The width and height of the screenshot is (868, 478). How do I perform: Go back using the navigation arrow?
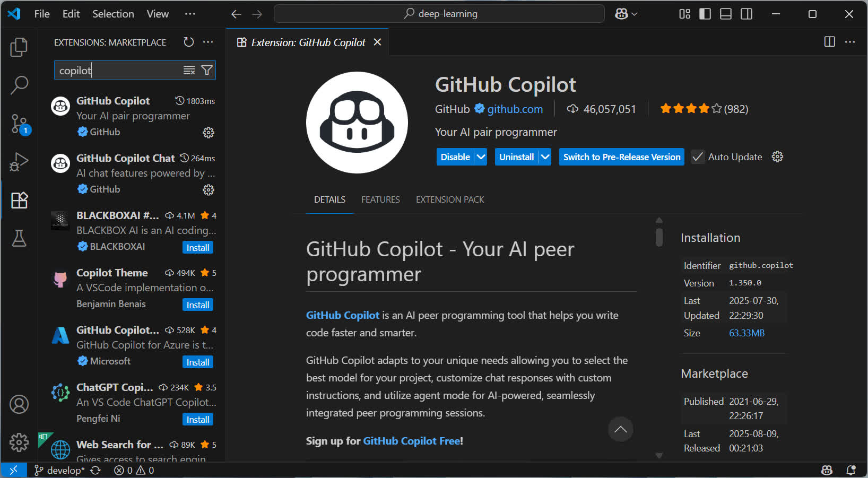point(237,14)
